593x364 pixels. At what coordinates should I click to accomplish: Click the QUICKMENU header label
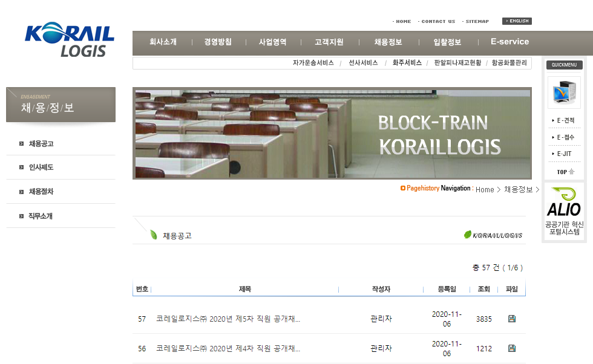pos(564,65)
